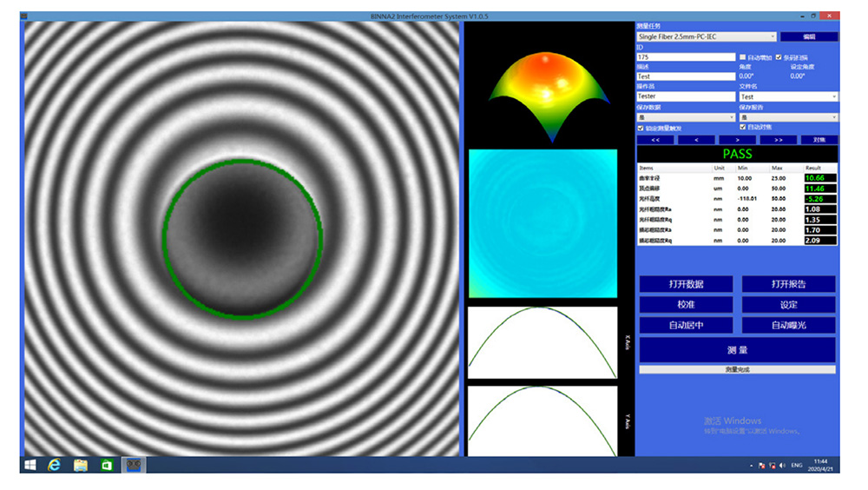This screenshot has height=490, width=868.
Task: Toggle the 自动对焦 checkbox
Action: [742, 128]
